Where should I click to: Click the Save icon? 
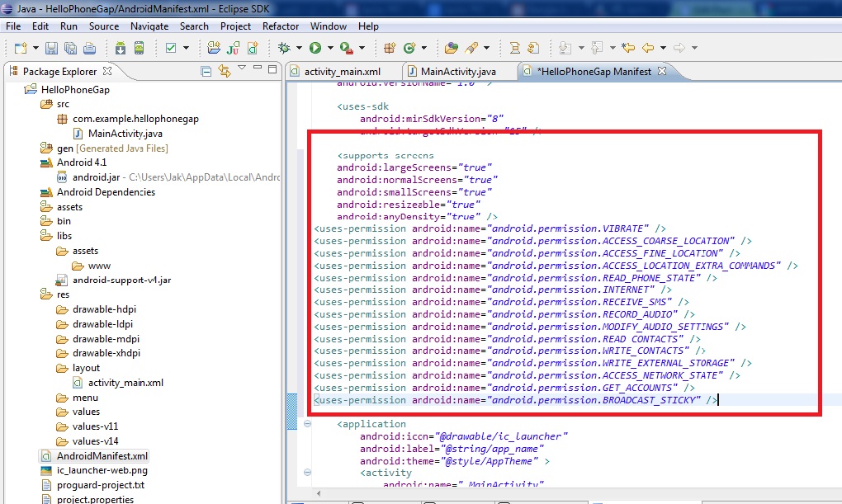coord(51,48)
